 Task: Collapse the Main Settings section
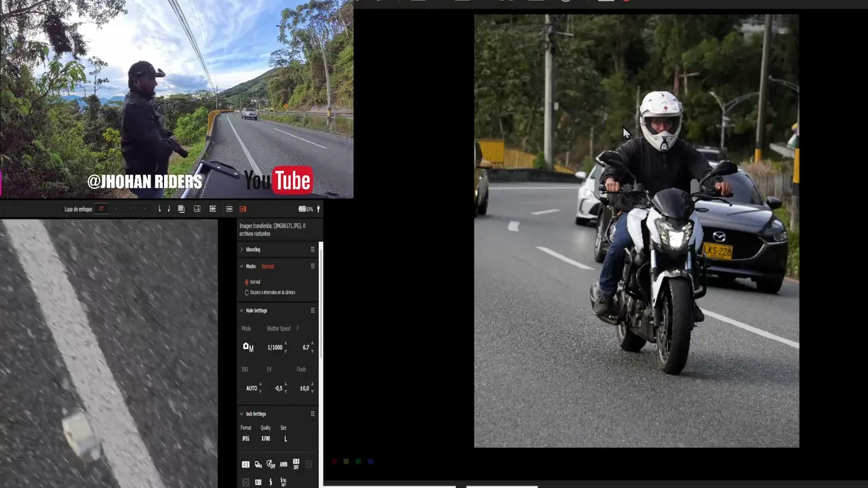tap(241, 310)
